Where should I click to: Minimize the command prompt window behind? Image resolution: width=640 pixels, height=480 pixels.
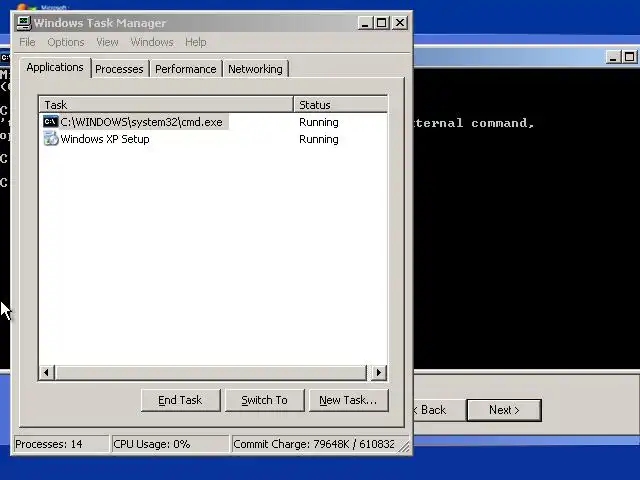coord(613,57)
